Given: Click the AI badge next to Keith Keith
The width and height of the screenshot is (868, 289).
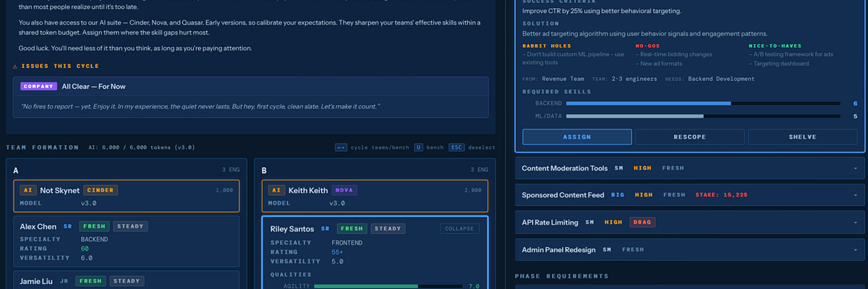Looking at the screenshot, I should (x=276, y=191).
